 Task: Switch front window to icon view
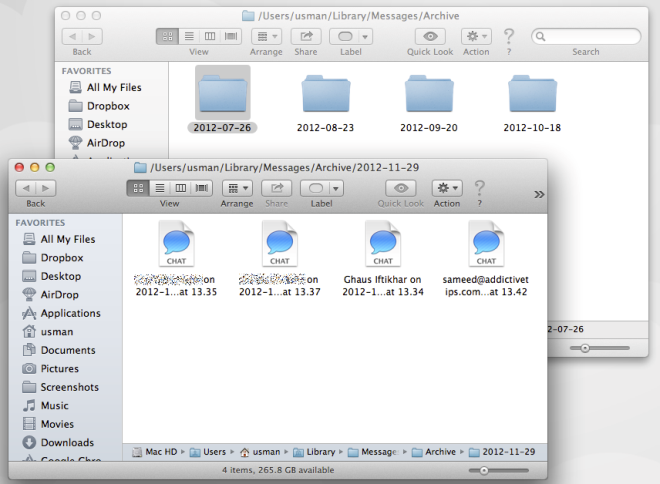coord(137,188)
